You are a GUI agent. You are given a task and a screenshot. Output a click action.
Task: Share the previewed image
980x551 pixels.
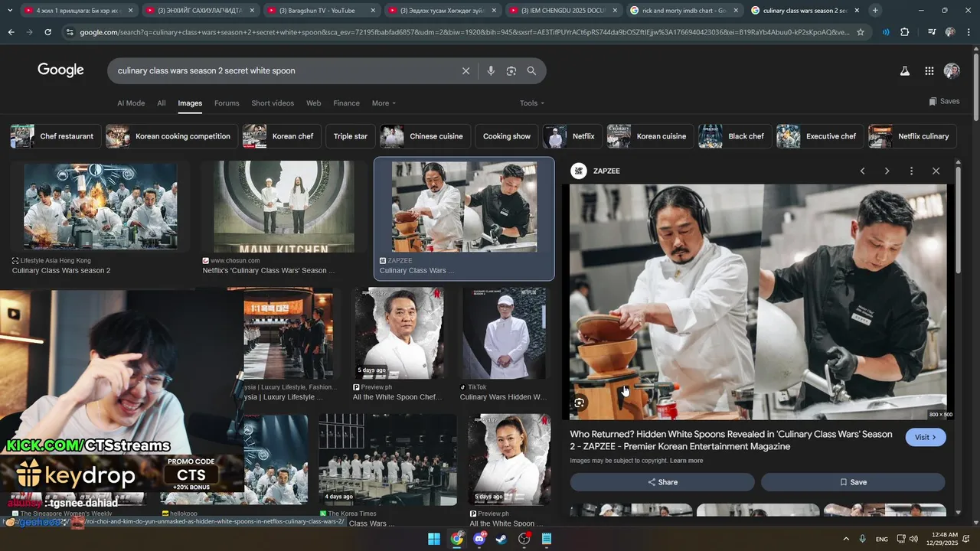pos(662,482)
